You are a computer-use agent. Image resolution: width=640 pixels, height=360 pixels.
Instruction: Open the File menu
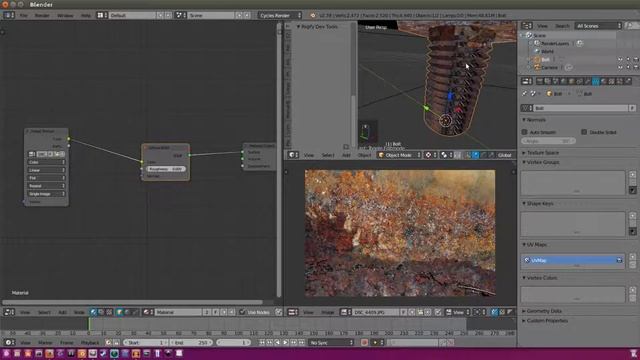coord(24,15)
